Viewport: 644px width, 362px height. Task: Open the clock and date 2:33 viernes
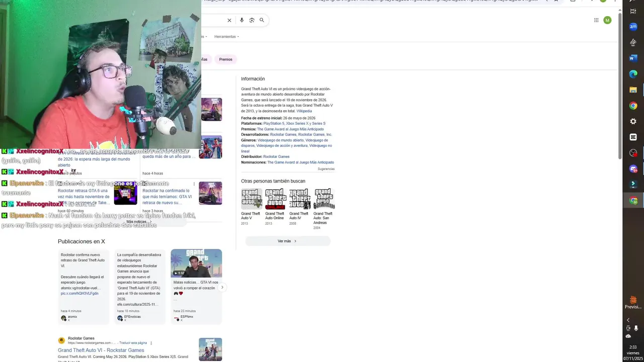pyautogui.click(x=633, y=352)
